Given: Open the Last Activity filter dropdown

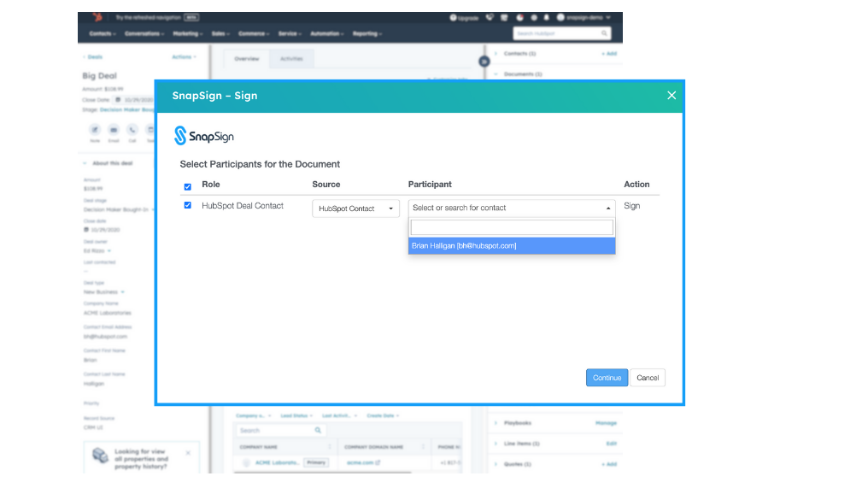Looking at the screenshot, I should coord(339,416).
